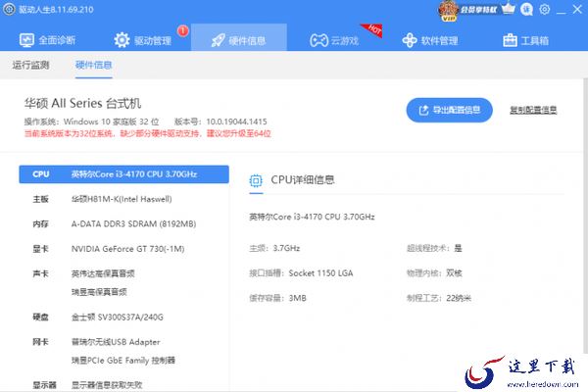Click the CPU详细信息 chip icon

(x=256, y=180)
